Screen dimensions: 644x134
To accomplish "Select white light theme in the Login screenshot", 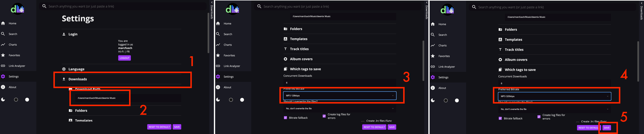I will (x=27, y=100).
